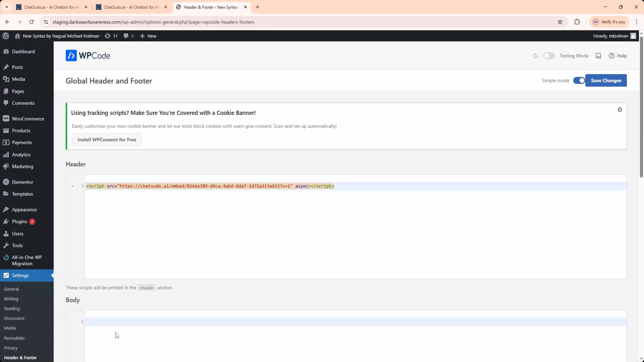Dismiss the cookie banner notice
The width and height of the screenshot is (644, 362).
pyautogui.click(x=620, y=110)
